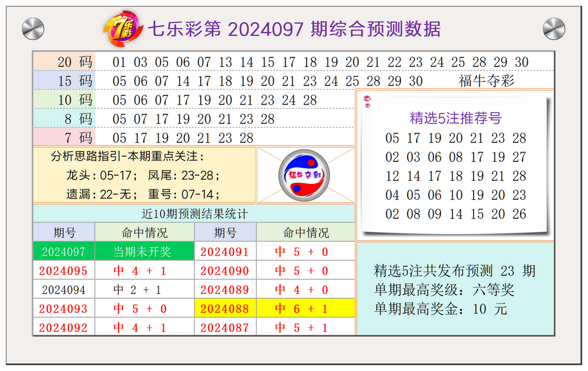
Task: Click the 中 4 + 0 result cell
Action: pos(306,290)
